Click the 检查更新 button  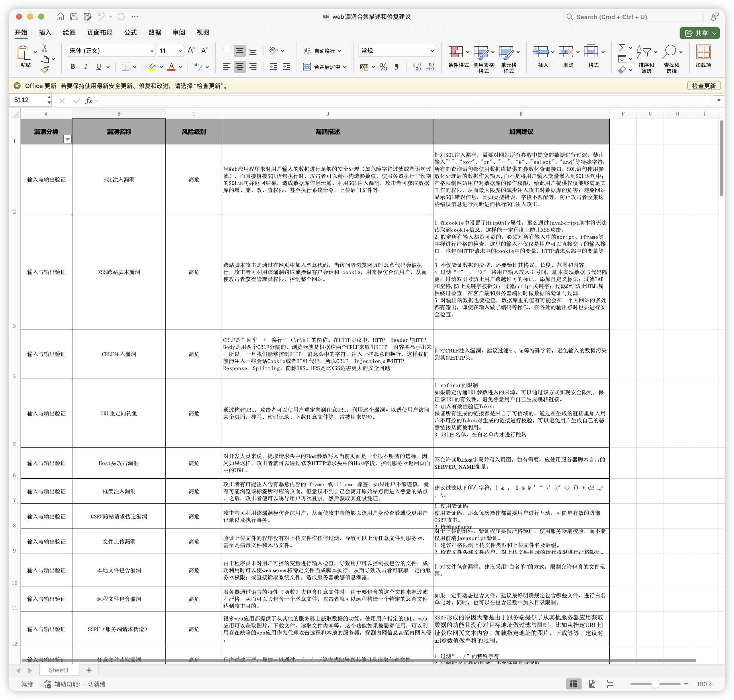pyautogui.click(x=703, y=86)
